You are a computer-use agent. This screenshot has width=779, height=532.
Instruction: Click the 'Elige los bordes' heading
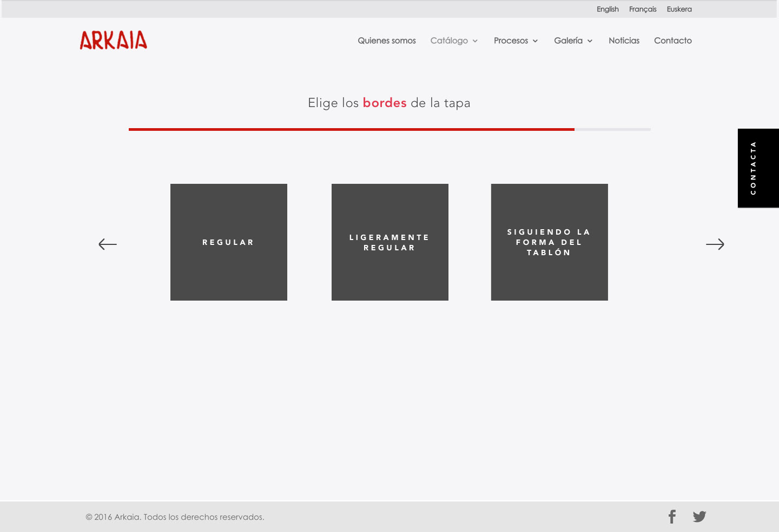389,103
